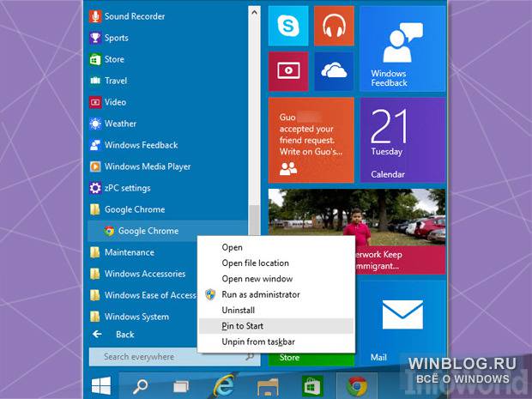Open the large Windows Feedback tile

(x=402, y=49)
